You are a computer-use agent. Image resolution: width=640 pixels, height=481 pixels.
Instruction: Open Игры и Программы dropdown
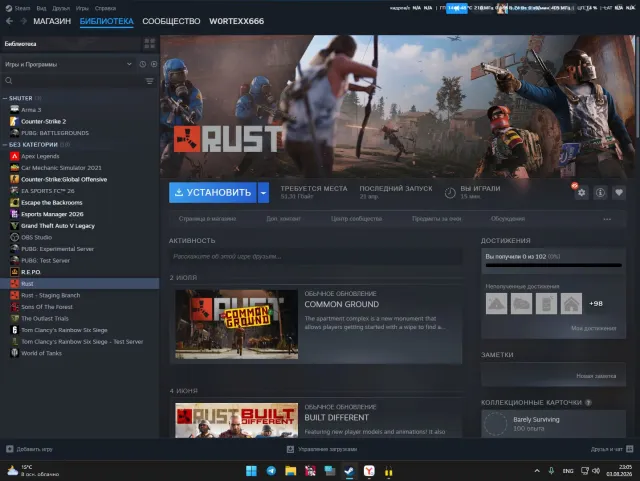[68, 64]
